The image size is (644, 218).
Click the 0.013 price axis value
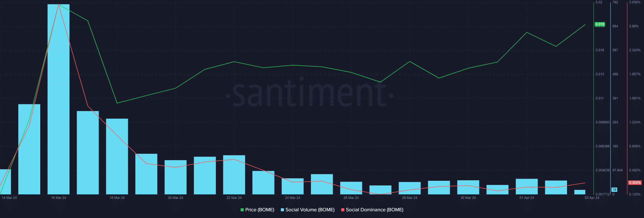[600, 74]
